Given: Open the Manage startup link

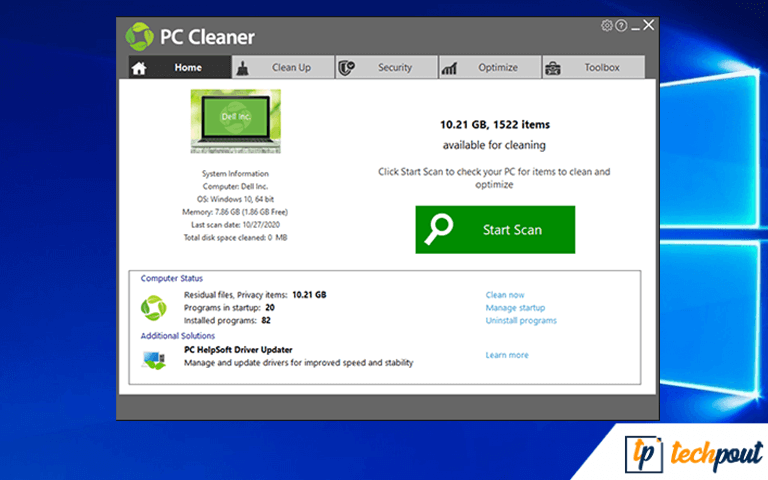Looking at the screenshot, I should (515, 308).
